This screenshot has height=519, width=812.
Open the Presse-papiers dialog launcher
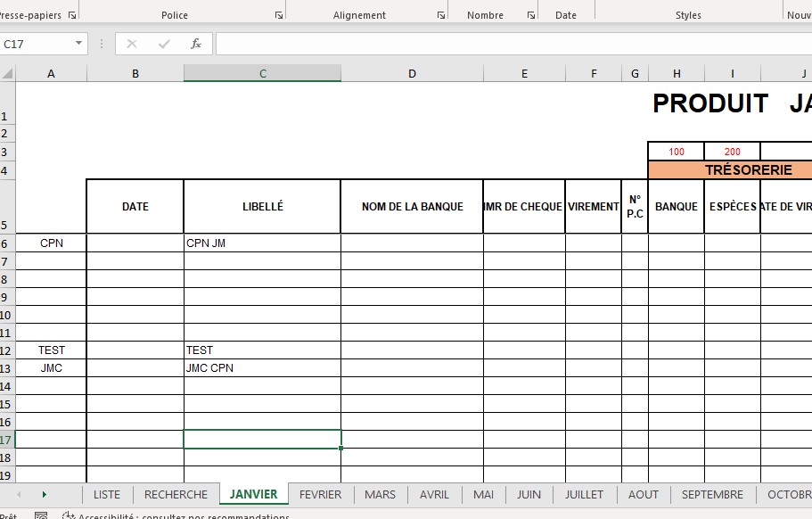(71, 16)
